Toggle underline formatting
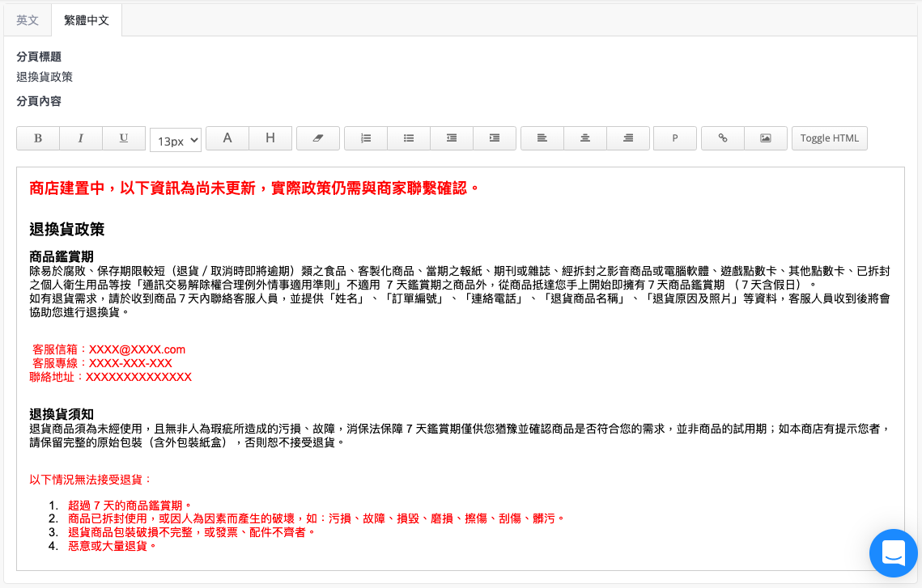The image size is (922, 588). point(124,138)
